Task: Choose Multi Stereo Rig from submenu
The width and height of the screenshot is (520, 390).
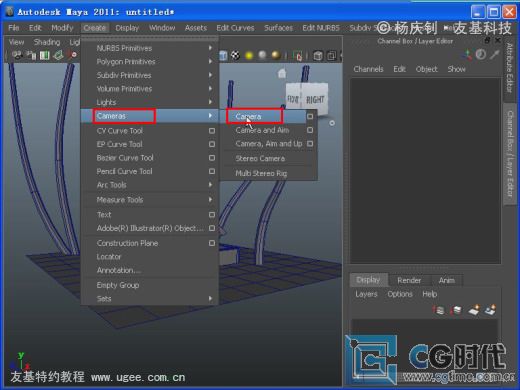Action: [261, 173]
